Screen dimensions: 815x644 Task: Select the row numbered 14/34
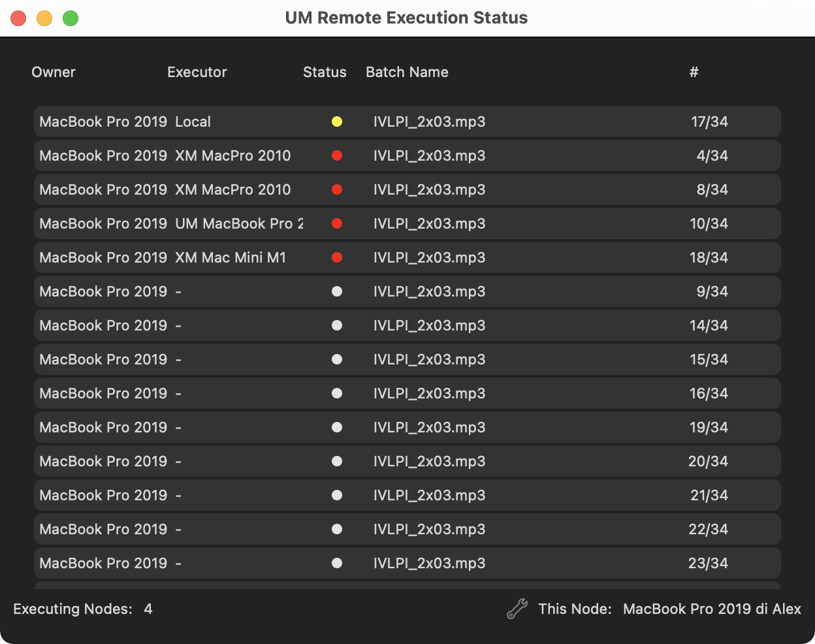coord(407,325)
